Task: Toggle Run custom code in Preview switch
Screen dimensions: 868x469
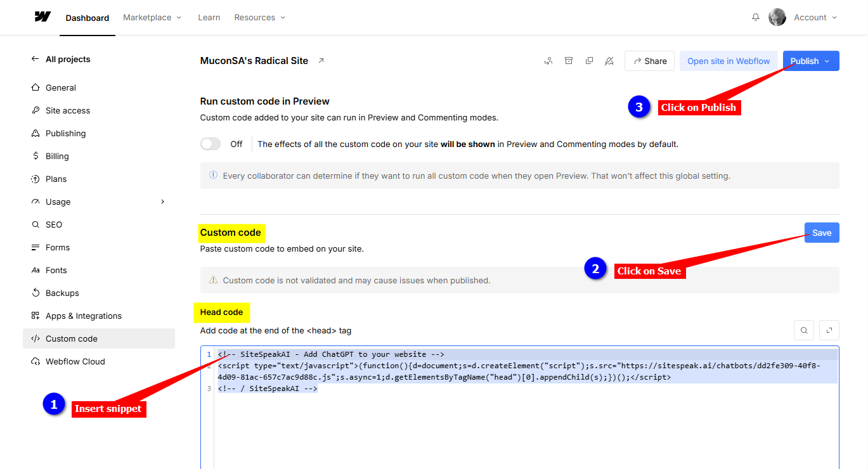Action: tap(211, 144)
